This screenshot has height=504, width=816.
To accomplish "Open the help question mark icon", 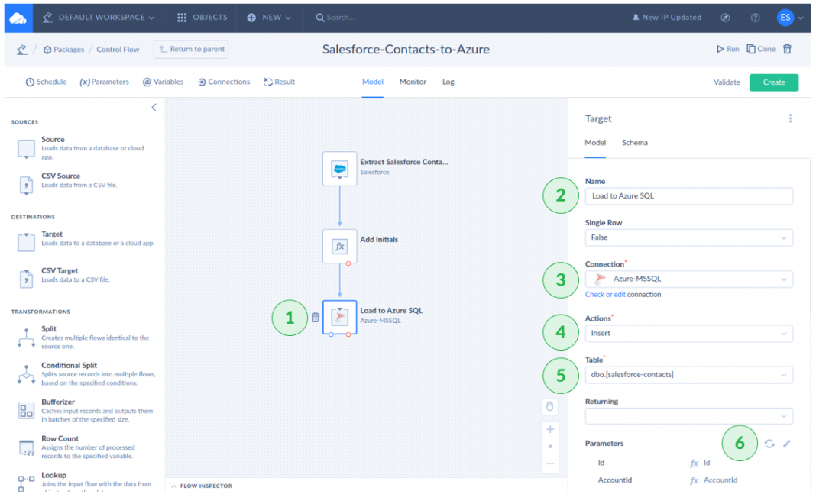I will click(x=755, y=18).
